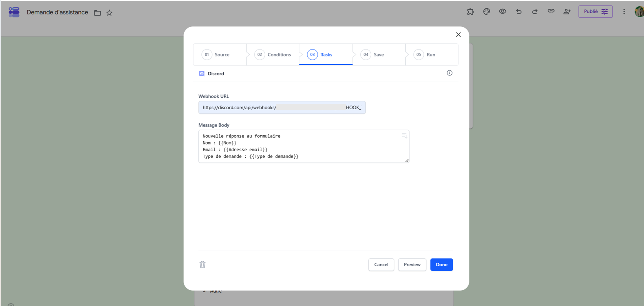Open the add-ons puzzle icon
The image size is (644, 306).
(x=470, y=11)
